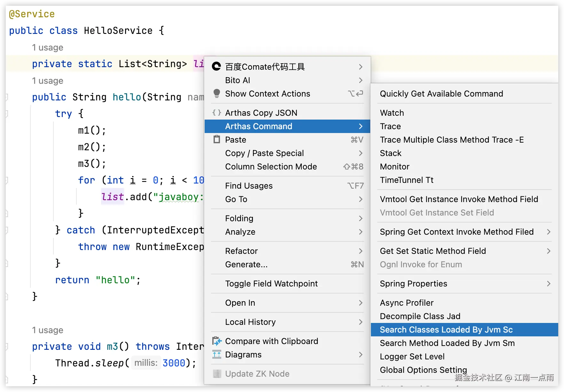564x392 pixels.
Task: Click the '1 usage' hint above hello method
Action: (48, 81)
